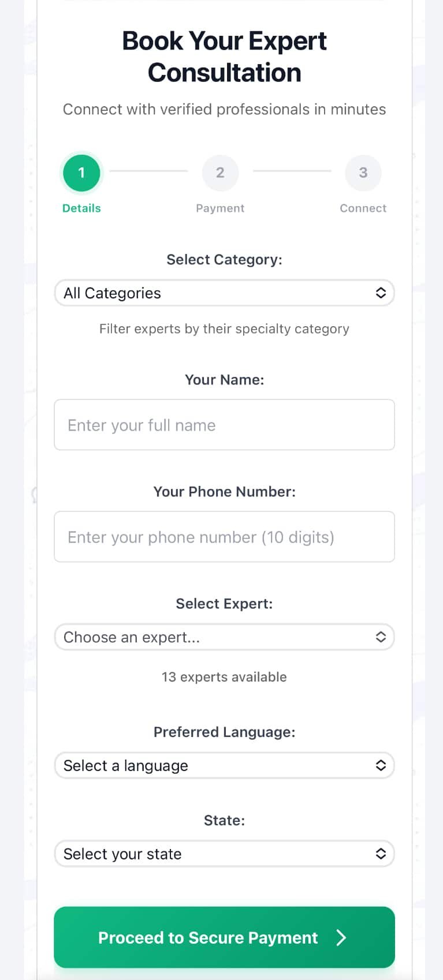Click the step 2 circle above Payment
The width and height of the screenshot is (443, 980).
(x=220, y=173)
